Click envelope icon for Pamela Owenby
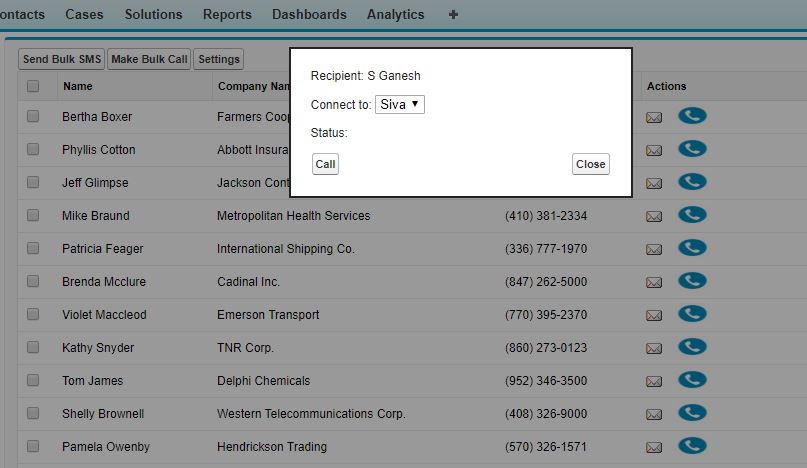 click(x=654, y=447)
